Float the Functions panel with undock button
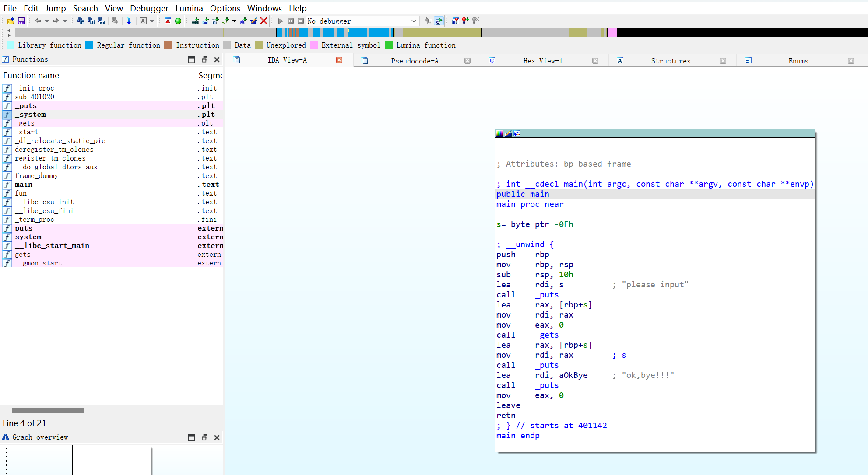The width and height of the screenshot is (868, 475). click(204, 59)
